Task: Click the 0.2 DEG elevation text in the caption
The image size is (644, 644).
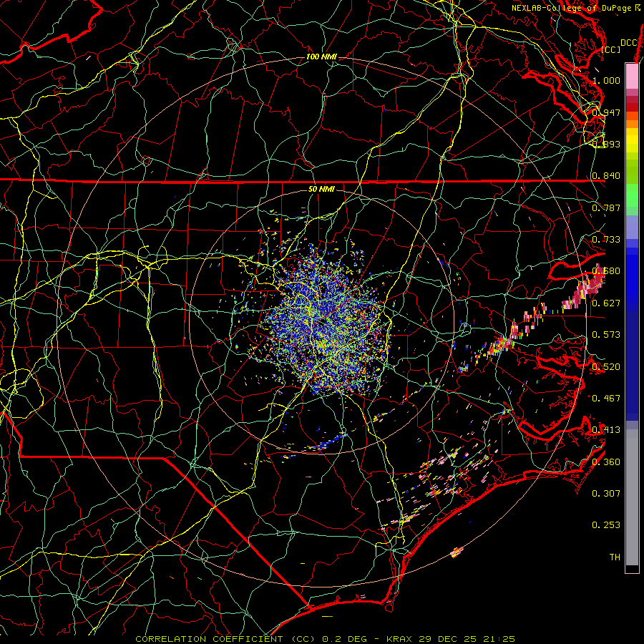Action: 343,639
